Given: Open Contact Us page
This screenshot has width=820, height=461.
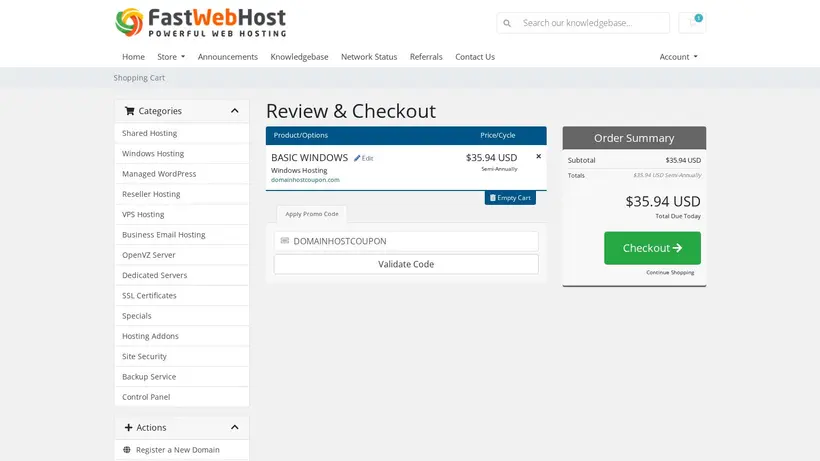Looking at the screenshot, I should pos(475,56).
